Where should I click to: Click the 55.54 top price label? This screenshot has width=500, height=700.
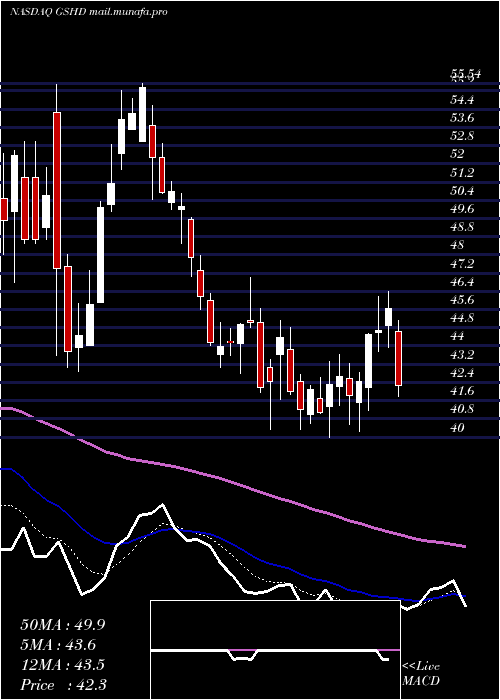465,74
